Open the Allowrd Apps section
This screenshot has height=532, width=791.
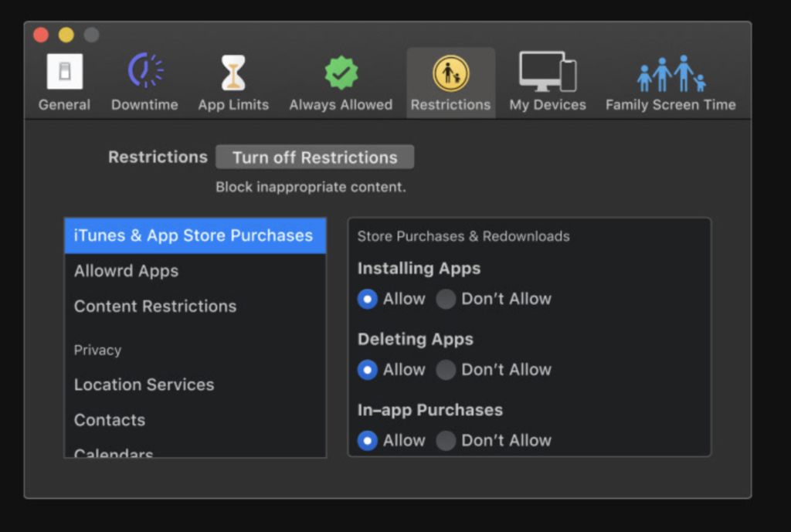126,271
